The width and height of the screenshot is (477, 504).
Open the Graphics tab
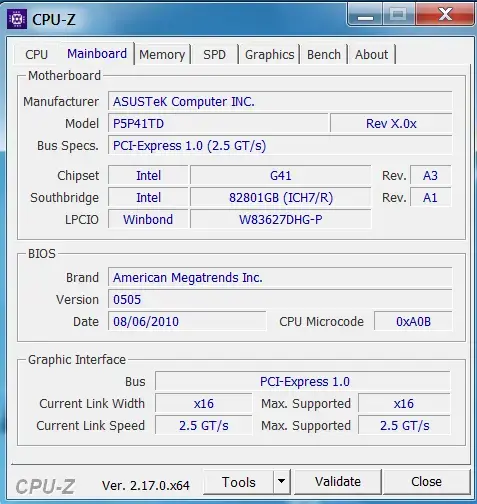pyautogui.click(x=270, y=55)
